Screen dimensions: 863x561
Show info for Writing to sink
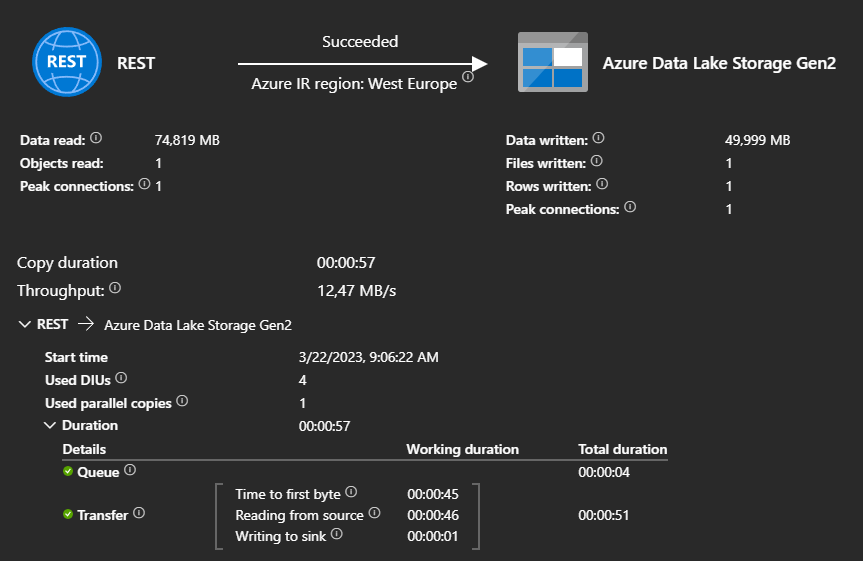337,533
